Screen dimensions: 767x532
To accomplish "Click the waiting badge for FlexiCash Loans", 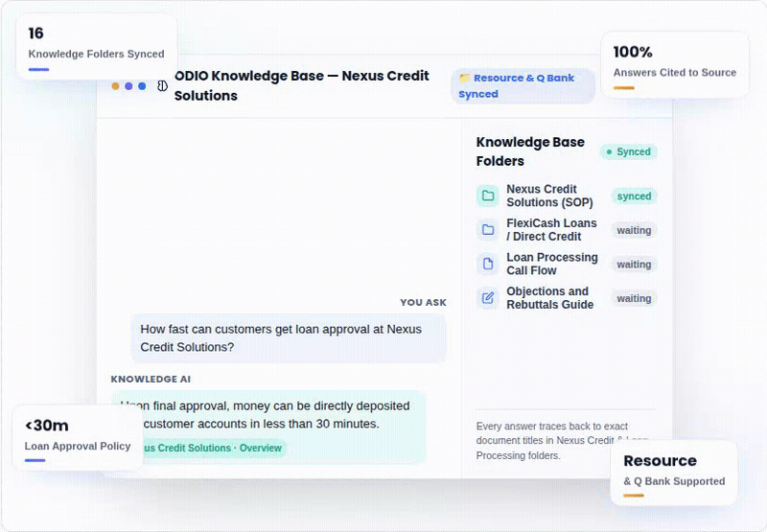I will pos(634,230).
